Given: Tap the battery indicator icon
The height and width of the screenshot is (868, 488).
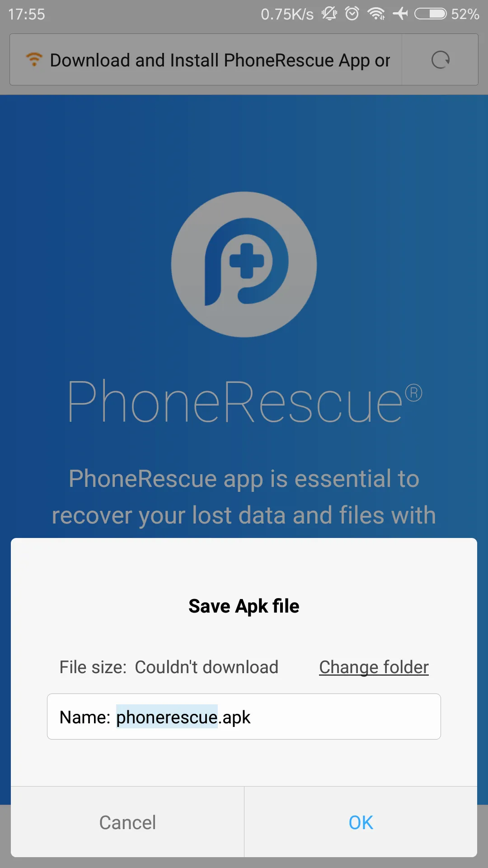Looking at the screenshot, I should (x=431, y=14).
